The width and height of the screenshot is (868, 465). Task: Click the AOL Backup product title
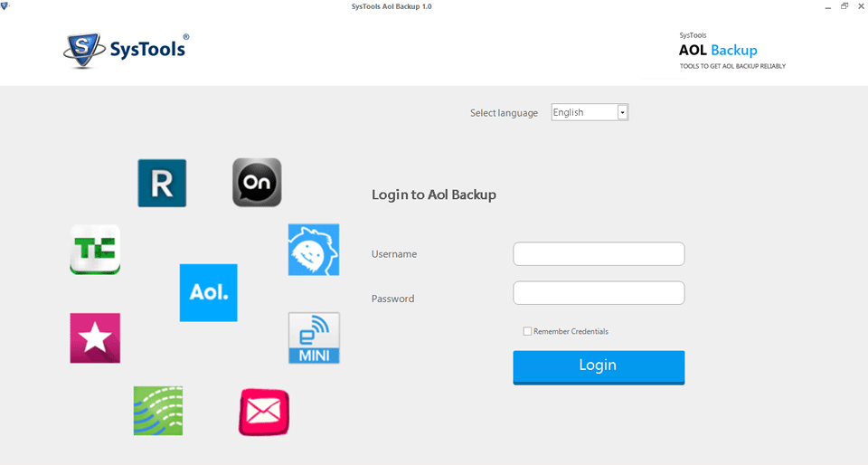(718, 50)
